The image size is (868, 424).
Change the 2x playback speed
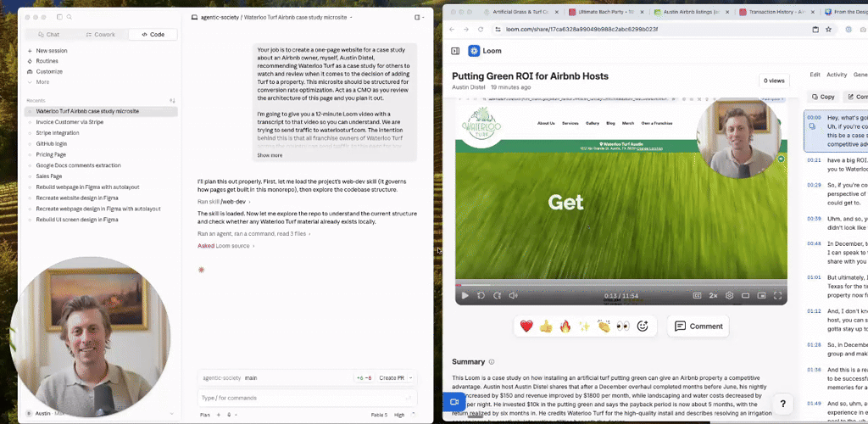(x=714, y=296)
